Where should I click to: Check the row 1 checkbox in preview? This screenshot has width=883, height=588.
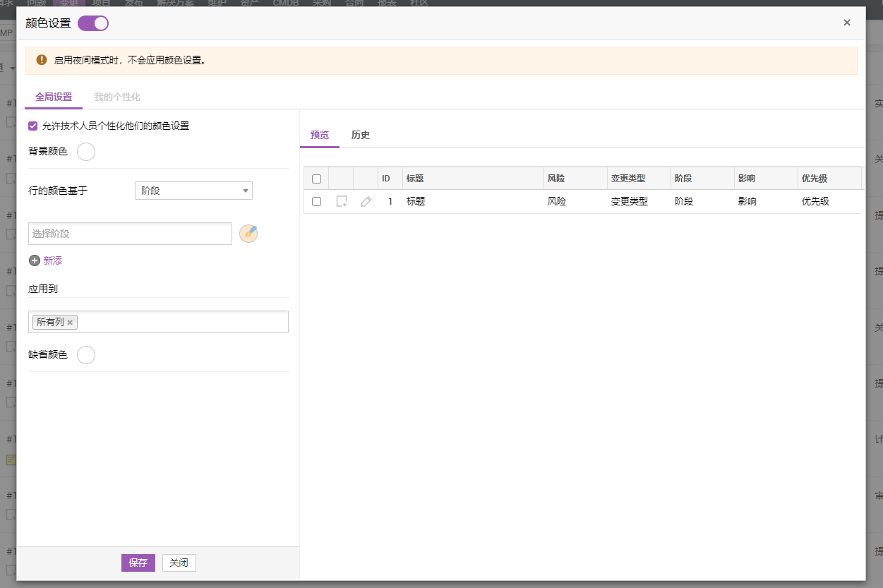pos(316,201)
